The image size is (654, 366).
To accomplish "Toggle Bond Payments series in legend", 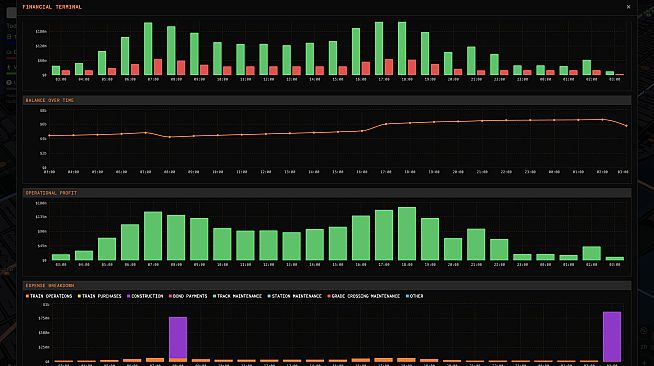I will [x=188, y=296].
